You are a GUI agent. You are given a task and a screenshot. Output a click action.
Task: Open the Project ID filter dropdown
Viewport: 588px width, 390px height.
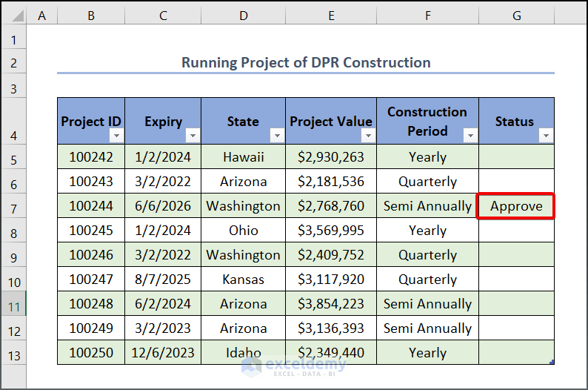[x=116, y=136]
